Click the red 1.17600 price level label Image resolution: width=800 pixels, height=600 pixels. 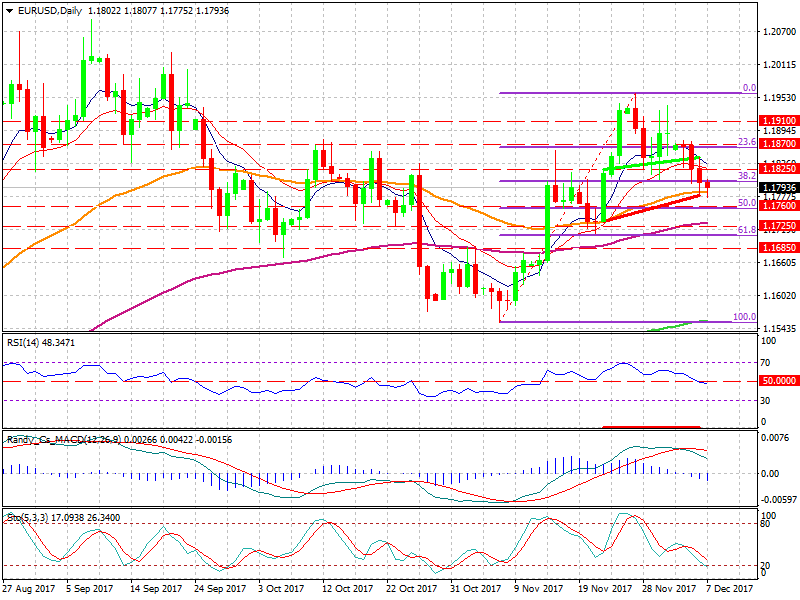click(x=779, y=206)
